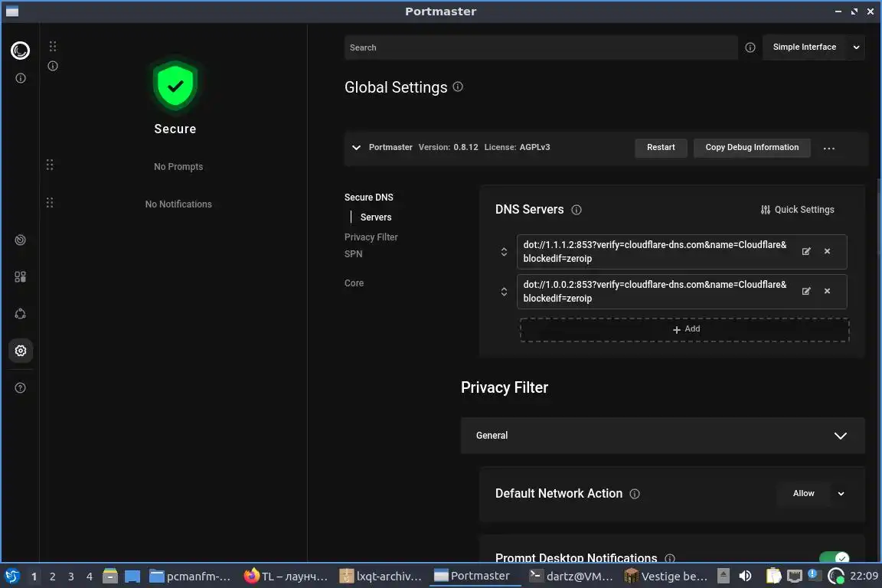882x588 pixels.
Task: Click the clipboard icon in the system tray
Action: pyautogui.click(x=773, y=577)
